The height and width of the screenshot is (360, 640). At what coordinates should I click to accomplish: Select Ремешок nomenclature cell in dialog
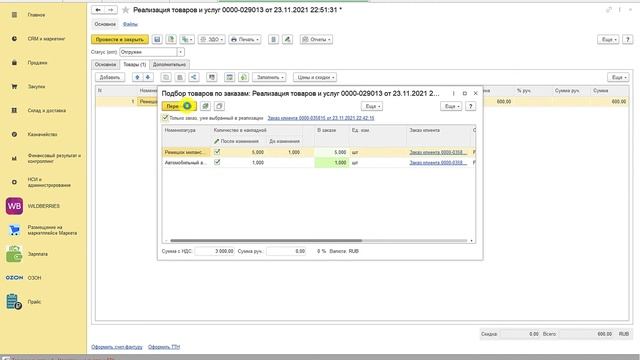(186, 152)
